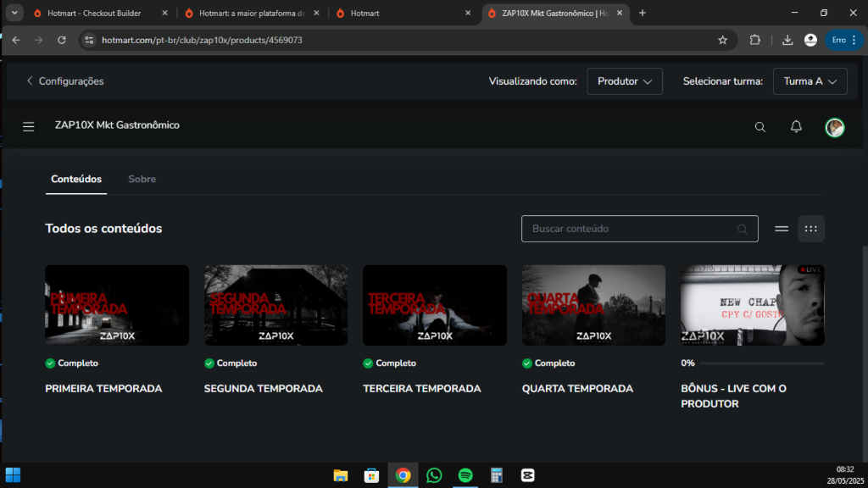Click the Buscar conteúdo search field

[639, 229]
